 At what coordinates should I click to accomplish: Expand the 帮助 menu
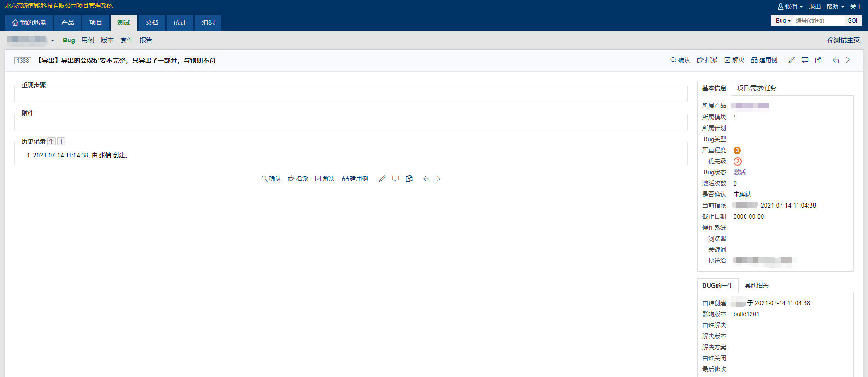(835, 6)
